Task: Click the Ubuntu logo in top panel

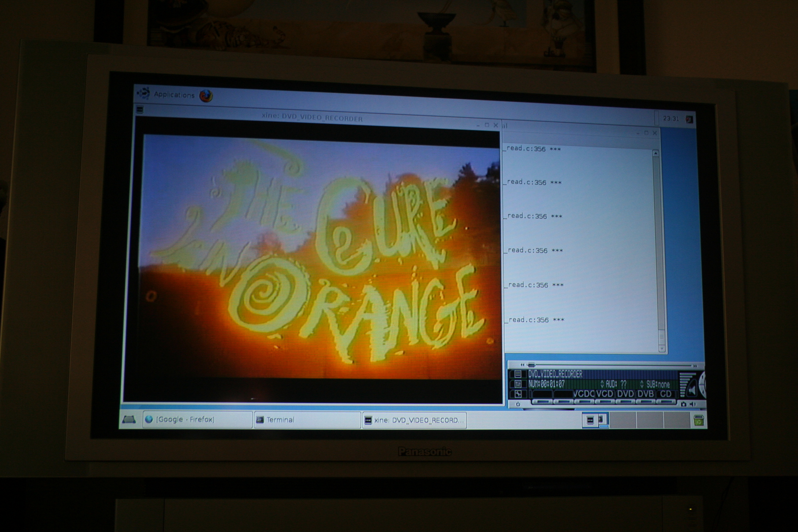Action: point(143,93)
